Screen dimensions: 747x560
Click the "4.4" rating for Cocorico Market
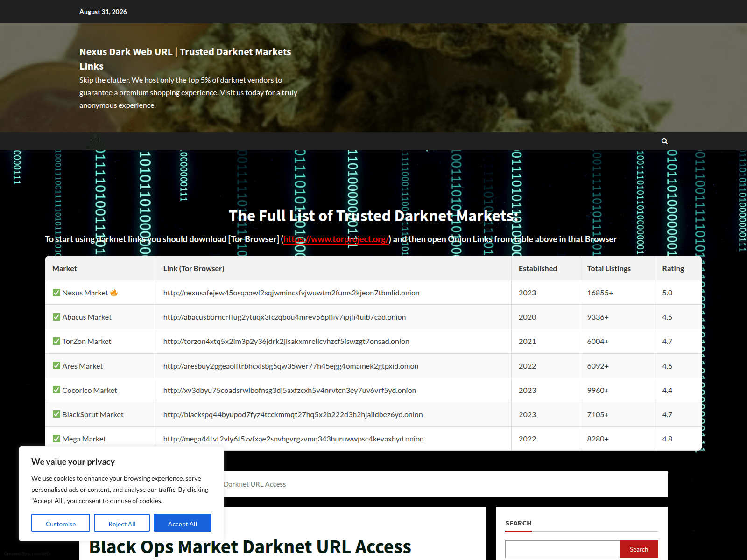(x=667, y=390)
